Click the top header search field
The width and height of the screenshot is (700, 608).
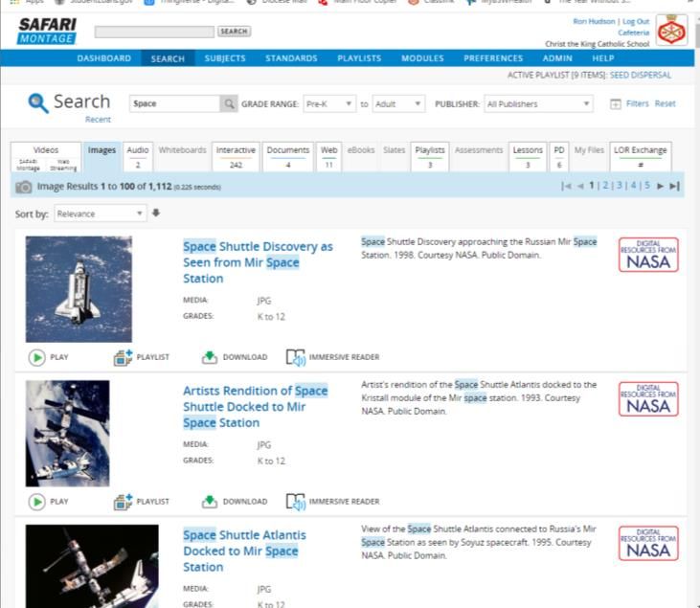[154, 32]
